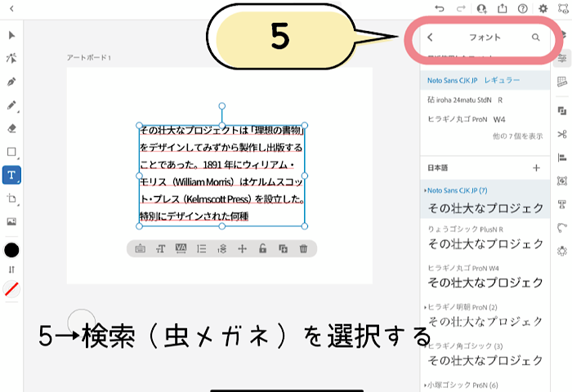572x392 pixels.
Task: Open stacking order in context bar
Action: pyautogui.click(x=221, y=249)
